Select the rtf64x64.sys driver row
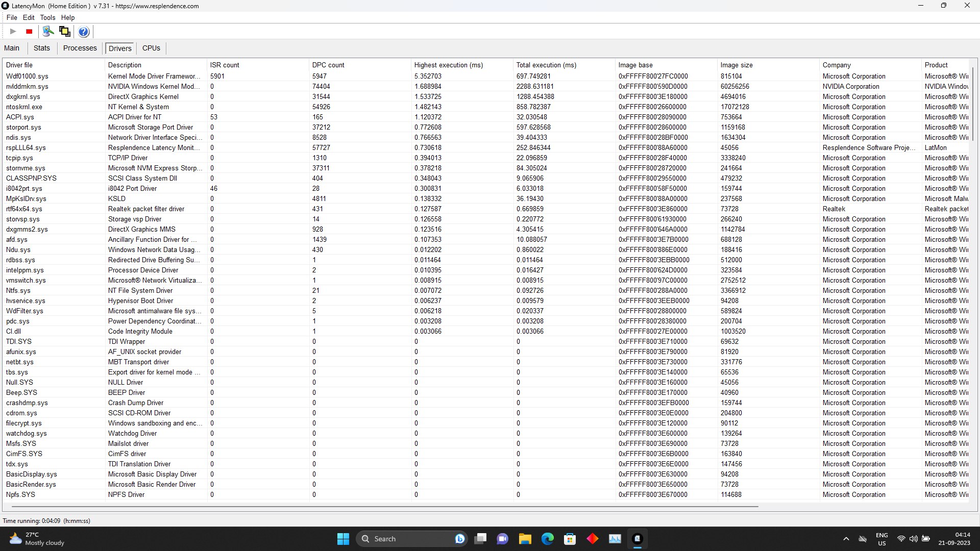The height and width of the screenshot is (551, 980). coord(486,209)
